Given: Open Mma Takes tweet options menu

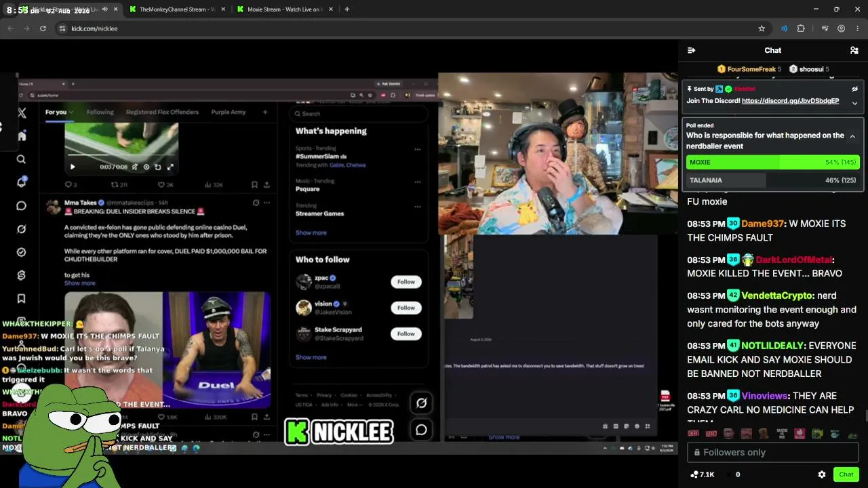Looking at the screenshot, I should point(267,203).
